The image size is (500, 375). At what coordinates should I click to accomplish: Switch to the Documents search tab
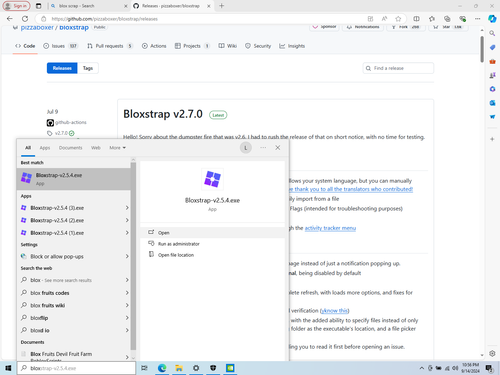tap(70, 148)
